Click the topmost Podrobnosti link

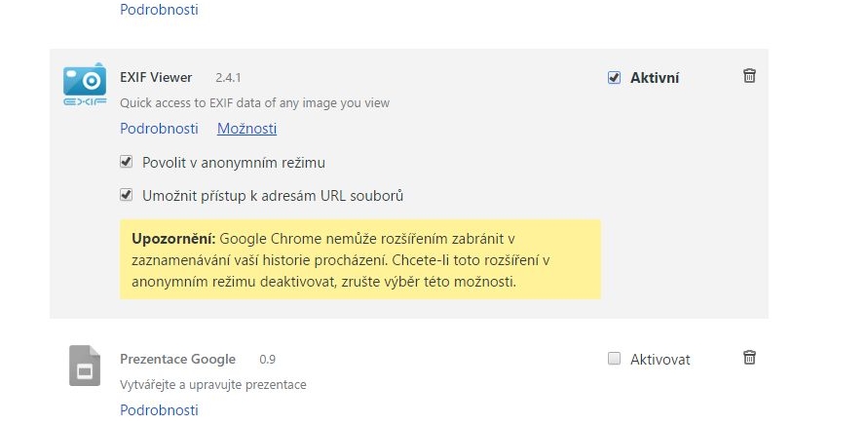[159, 10]
